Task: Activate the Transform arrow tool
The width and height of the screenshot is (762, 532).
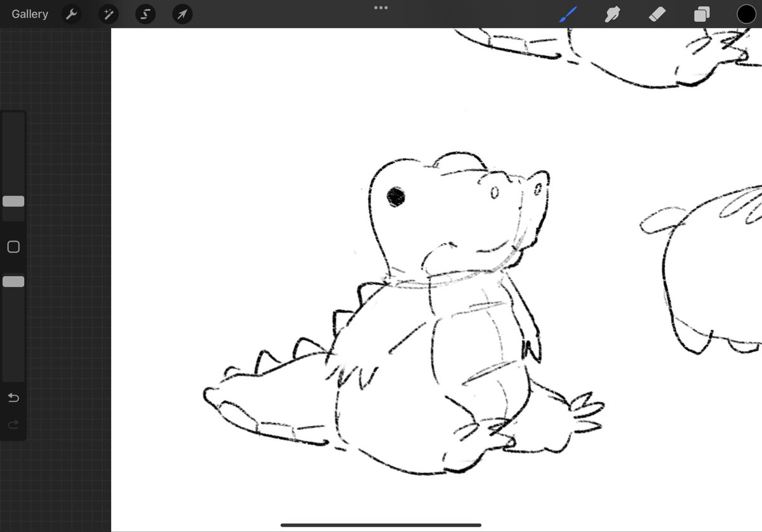Action: [x=182, y=13]
